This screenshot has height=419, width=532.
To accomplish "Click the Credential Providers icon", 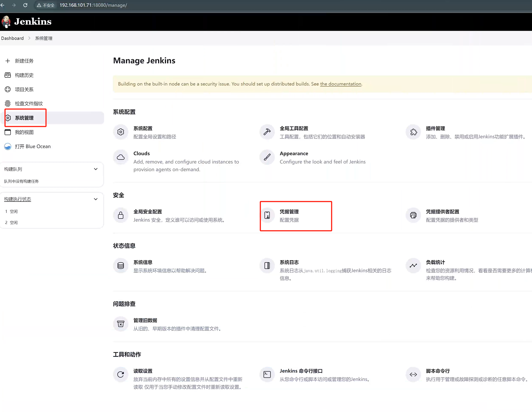I will [413, 215].
